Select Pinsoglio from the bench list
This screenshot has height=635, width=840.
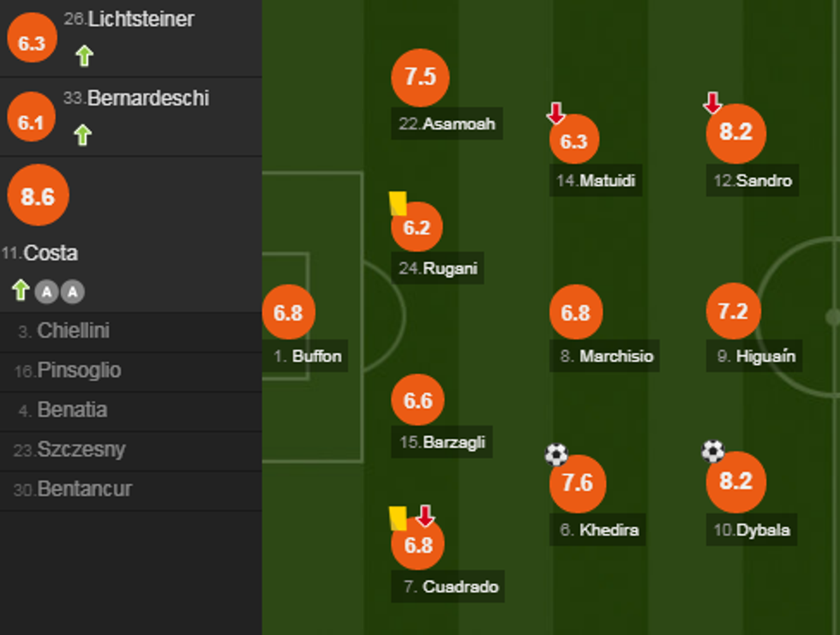tap(79, 371)
